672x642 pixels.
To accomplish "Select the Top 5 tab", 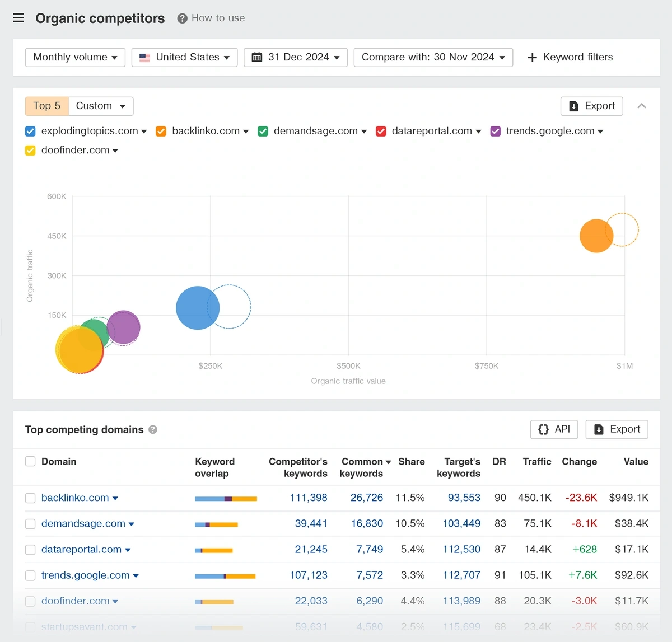I will pos(47,106).
